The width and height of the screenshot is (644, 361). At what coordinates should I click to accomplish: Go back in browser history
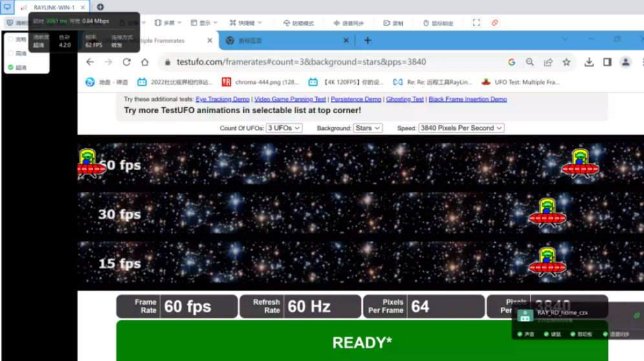(90, 62)
